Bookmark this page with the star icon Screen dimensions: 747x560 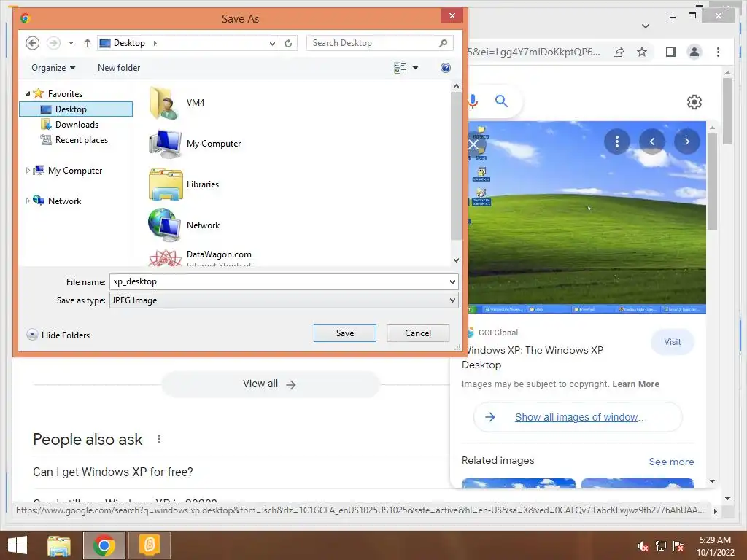pyautogui.click(x=642, y=52)
